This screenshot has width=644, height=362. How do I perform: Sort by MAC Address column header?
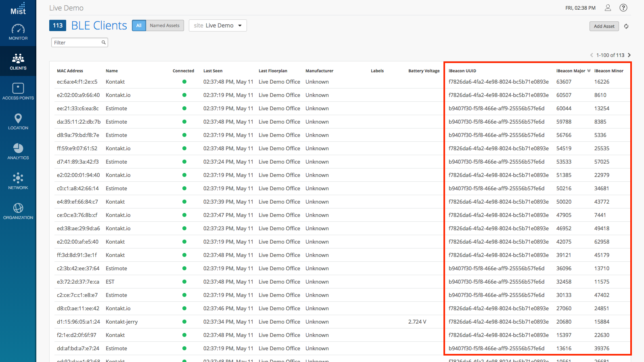pyautogui.click(x=70, y=71)
